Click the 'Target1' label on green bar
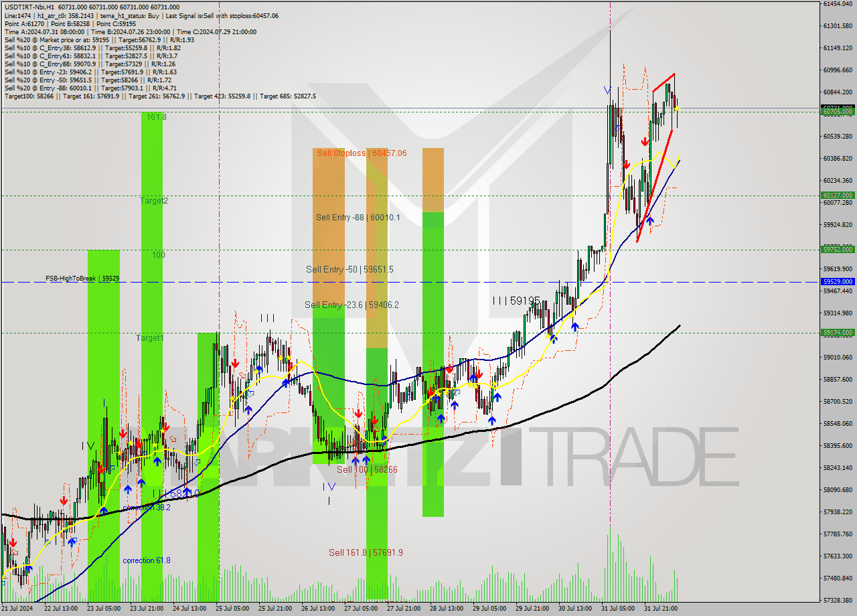The height and width of the screenshot is (616, 857). [150, 338]
